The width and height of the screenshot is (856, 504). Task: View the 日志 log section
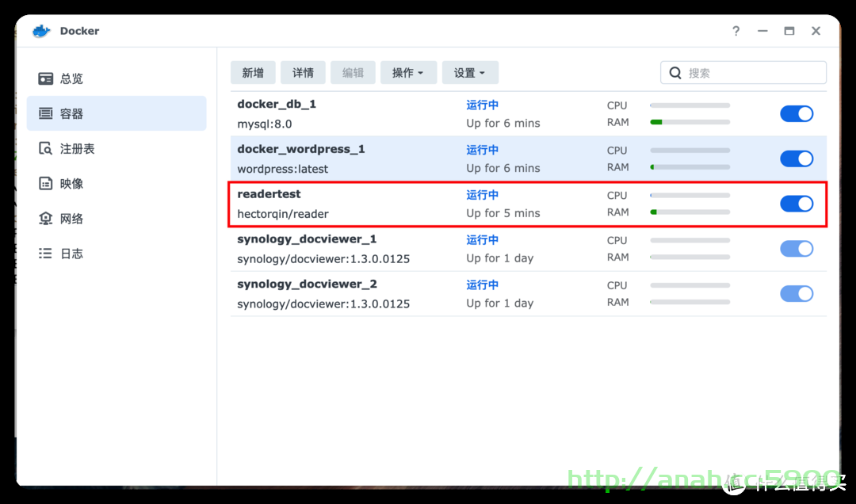(x=117, y=254)
